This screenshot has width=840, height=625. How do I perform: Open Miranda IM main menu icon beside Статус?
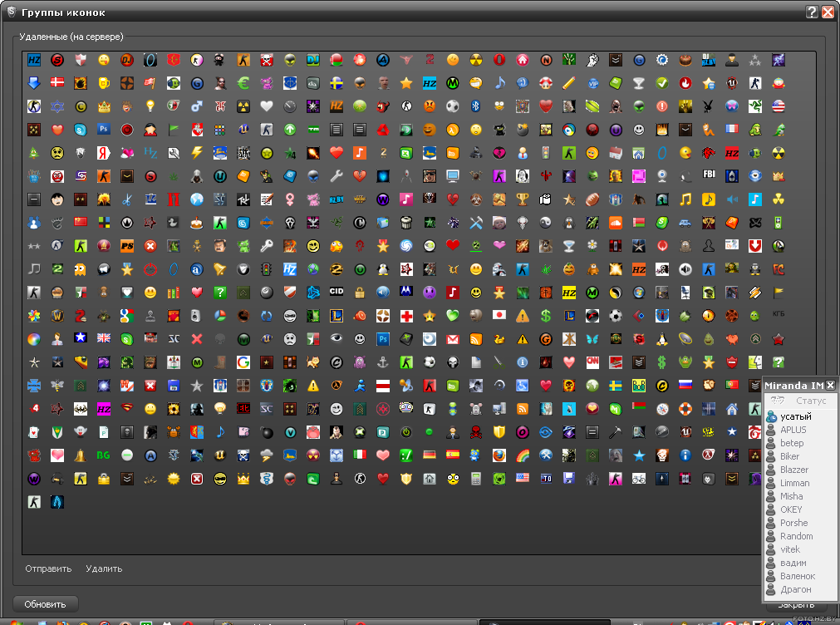778,401
